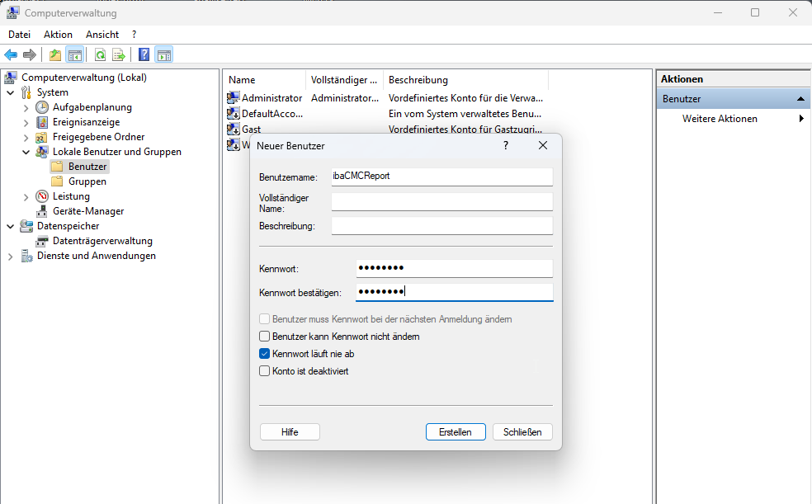The width and height of the screenshot is (812, 504).
Task: Click the Vollständiger column header
Action: pyautogui.click(x=345, y=80)
